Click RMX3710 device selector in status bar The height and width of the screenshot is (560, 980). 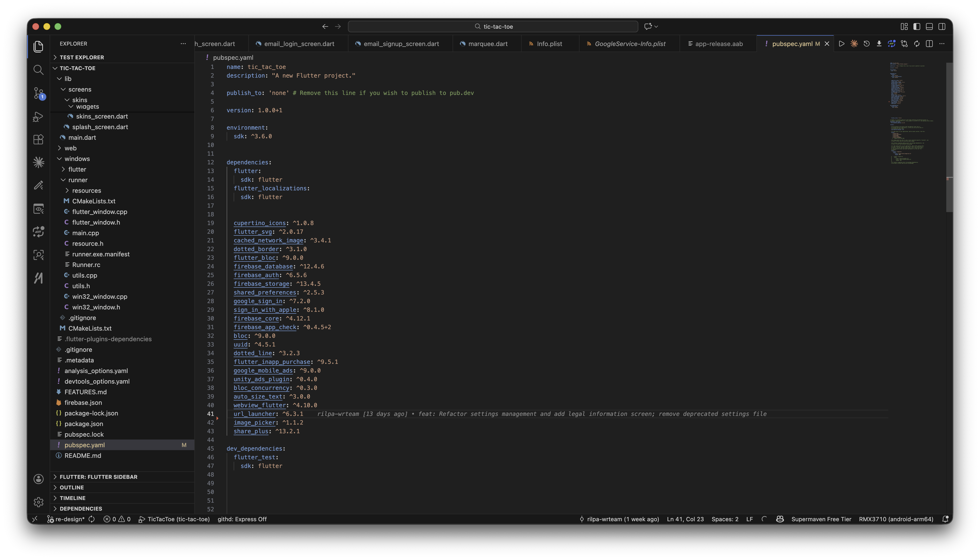tap(896, 519)
